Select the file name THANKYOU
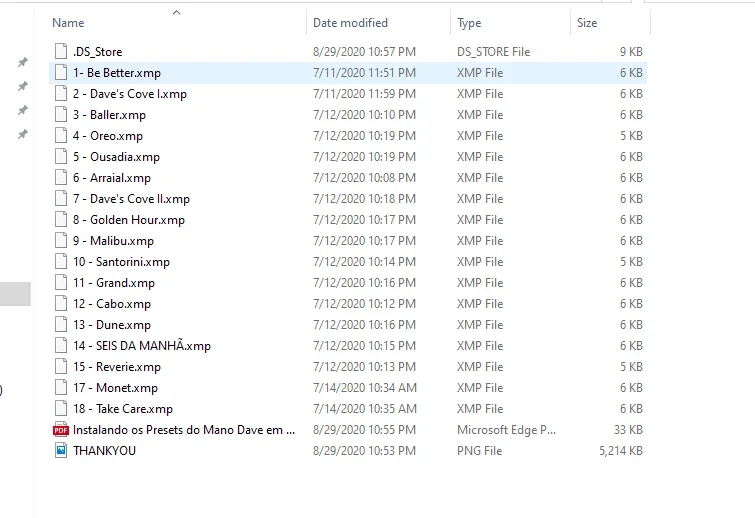Image resolution: width=755 pixels, height=518 pixels. [x=104, y=451]
